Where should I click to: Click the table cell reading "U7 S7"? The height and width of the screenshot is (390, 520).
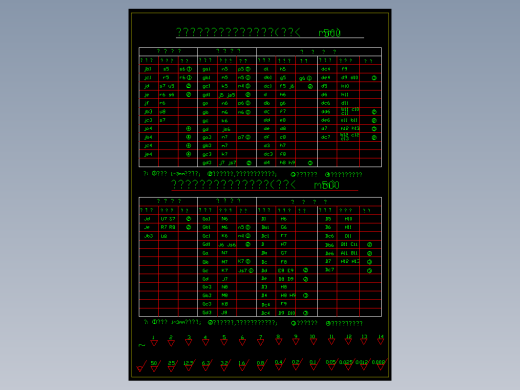tap(168, 219)
